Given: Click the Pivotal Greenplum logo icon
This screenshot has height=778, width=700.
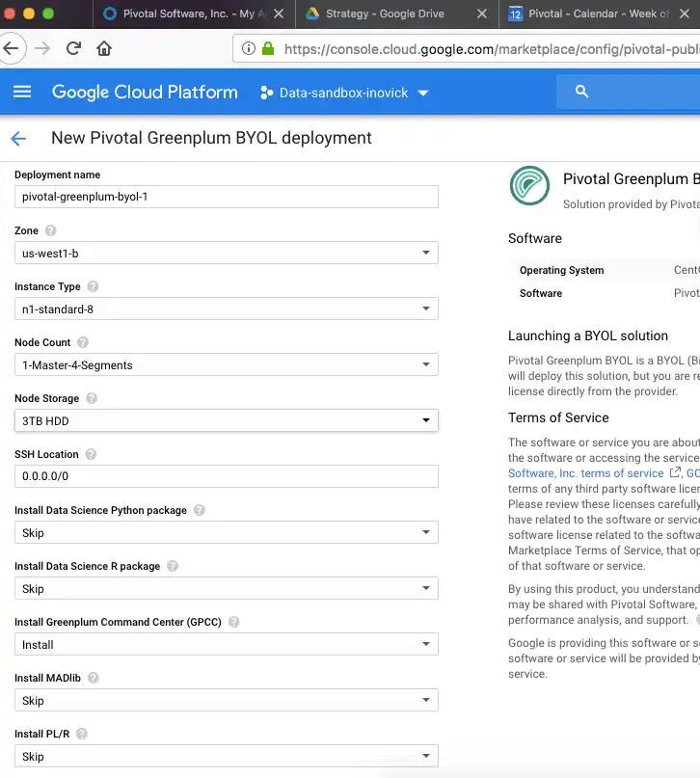Looking at the screenshot, I should click(x=529, y=186).
